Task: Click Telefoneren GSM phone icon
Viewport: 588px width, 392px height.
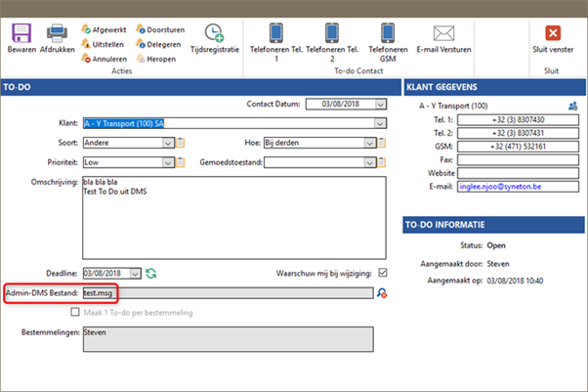Action: tap(388, 31)
